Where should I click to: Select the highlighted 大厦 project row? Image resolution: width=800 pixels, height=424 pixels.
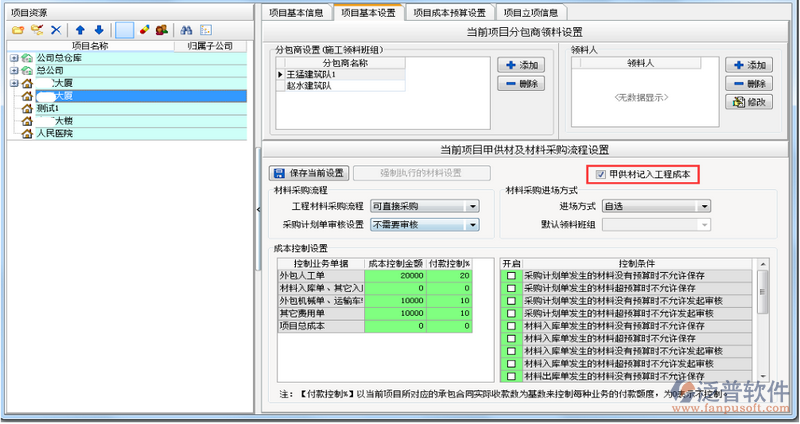click(x=141, y=96)
